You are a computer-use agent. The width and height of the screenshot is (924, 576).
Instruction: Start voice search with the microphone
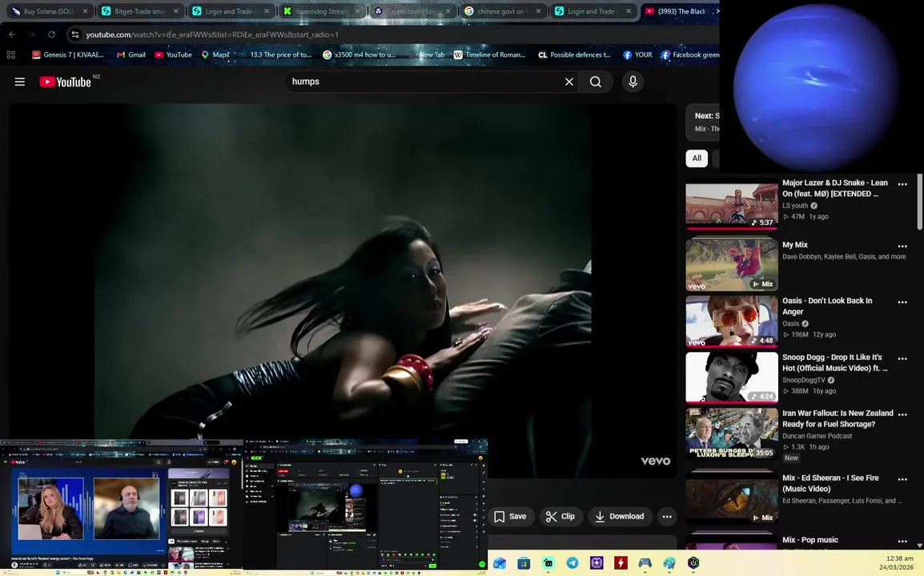(x=633, y=82)
